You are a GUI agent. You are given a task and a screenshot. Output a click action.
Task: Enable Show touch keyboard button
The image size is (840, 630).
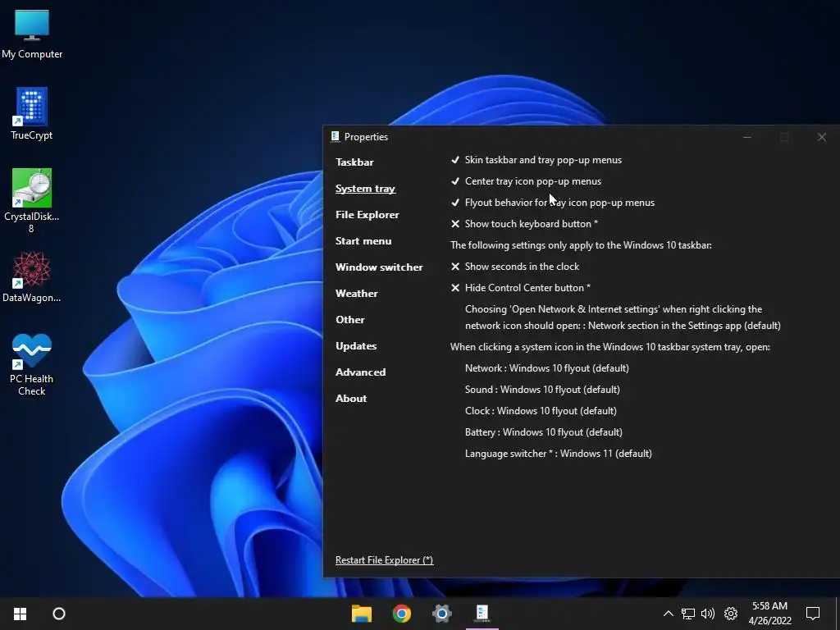[x=524, y=224]
